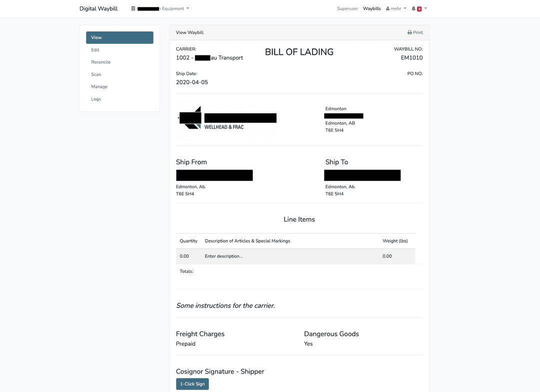540x392 pixels.
Task: Click the 1-Click Sign button
Action: click(x=192, y=384)
